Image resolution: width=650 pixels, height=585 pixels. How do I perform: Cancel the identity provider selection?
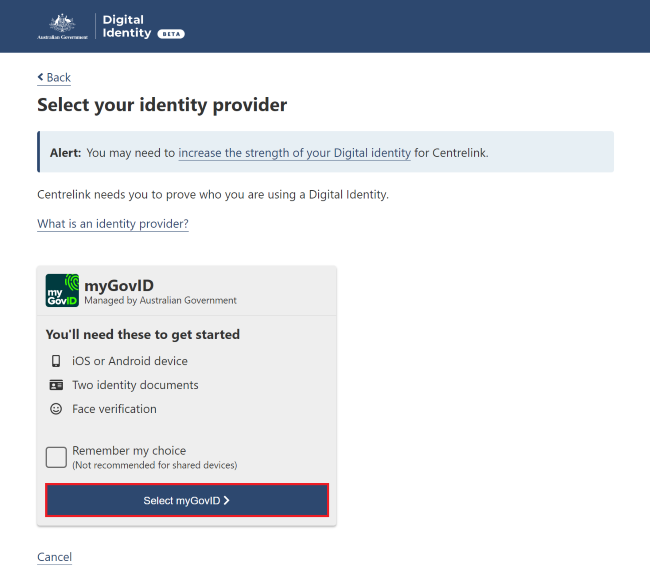pyautogui.click(x=54, y=557)
